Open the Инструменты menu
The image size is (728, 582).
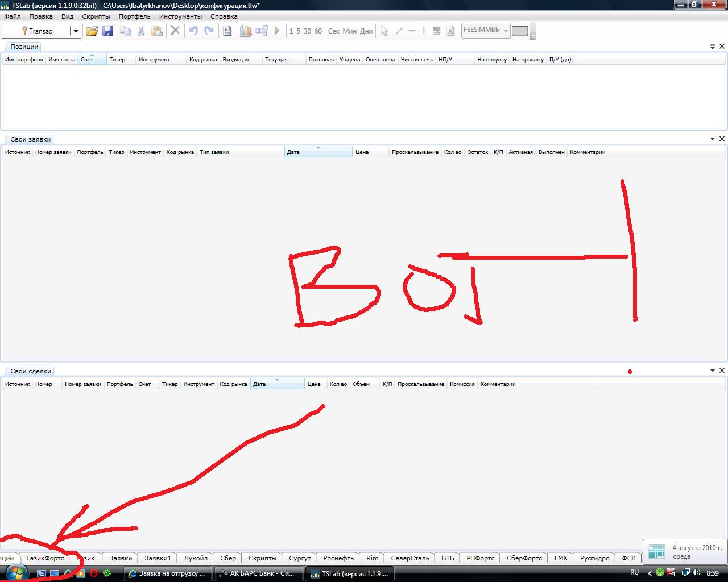coord(180,16)
